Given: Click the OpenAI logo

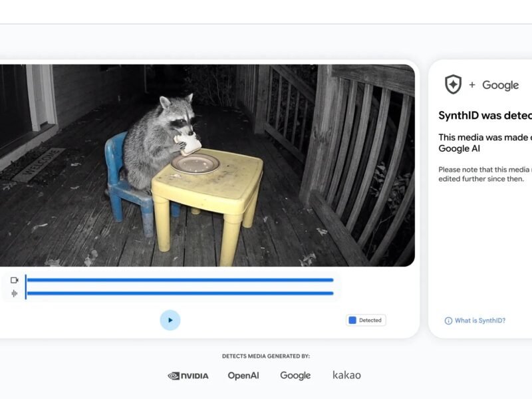Looking at the screenshot, I should pos(243,376).
